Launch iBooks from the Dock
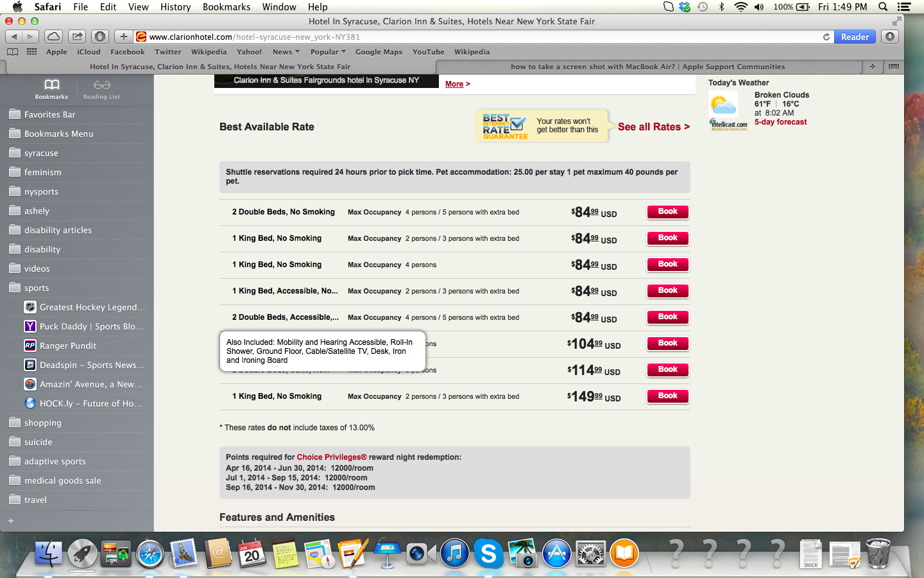This screenshot has width=924, height=578. [x=624, y=553]
